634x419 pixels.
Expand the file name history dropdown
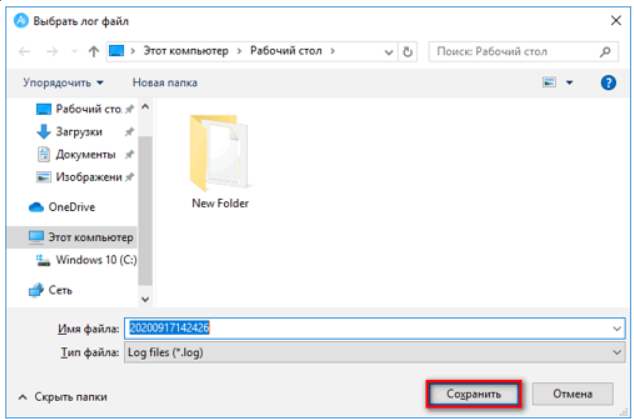tap(615, 328)
